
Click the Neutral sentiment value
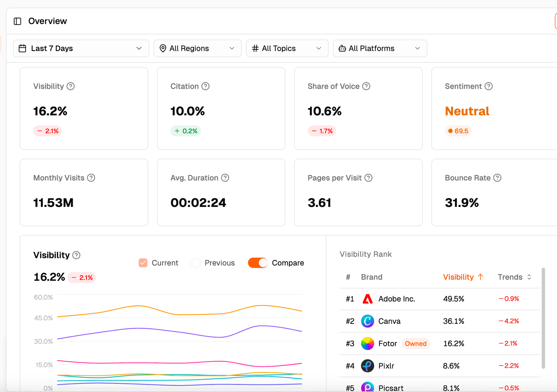[467, 111]
